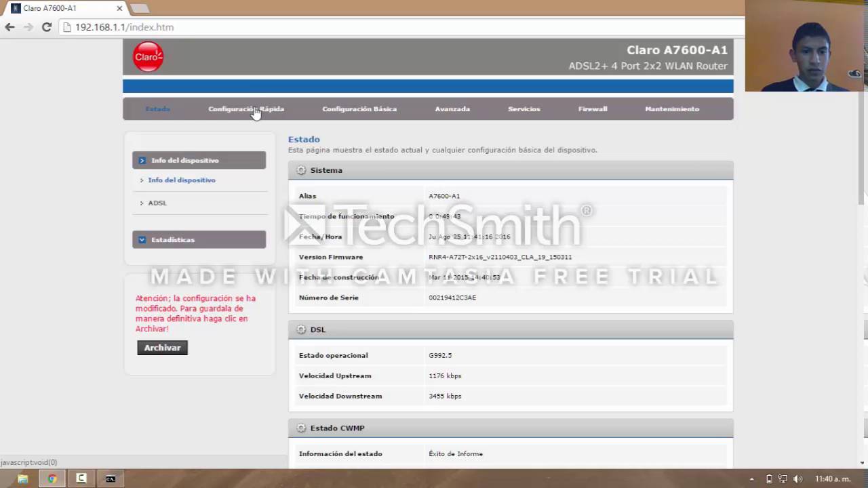Image resolution: width=868 pixels, height=488 pixels.
Task: Open the Configuración Rápida tab
Action: tap(246, 109)
